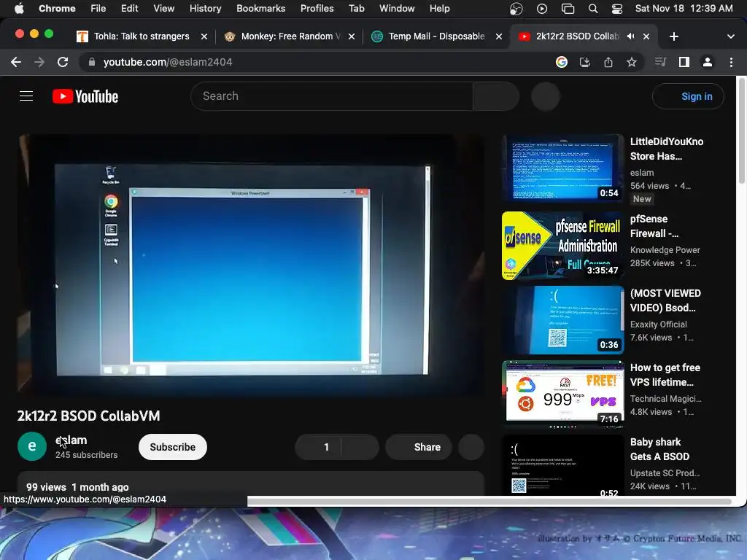This screenshot has width=747, height=560.
Task: Click Knowledge Power channel name
Action: click(665, 250)
